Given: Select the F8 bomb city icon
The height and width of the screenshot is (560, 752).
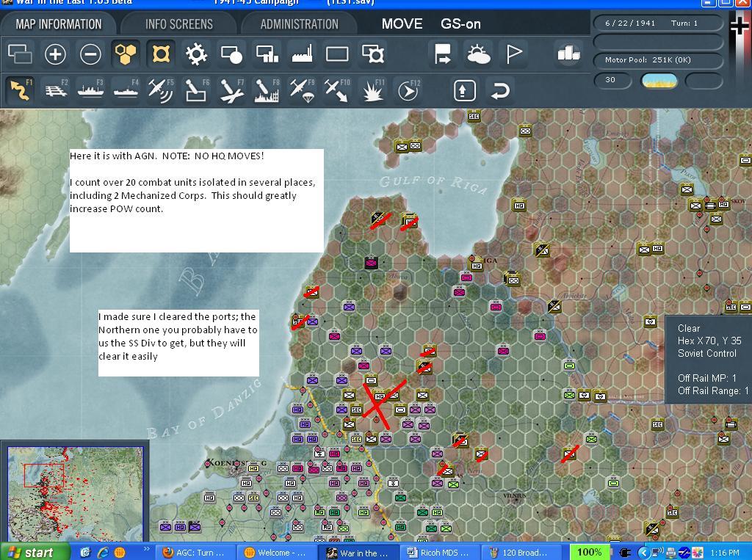Looking at the screenshot, I should 267,90.
